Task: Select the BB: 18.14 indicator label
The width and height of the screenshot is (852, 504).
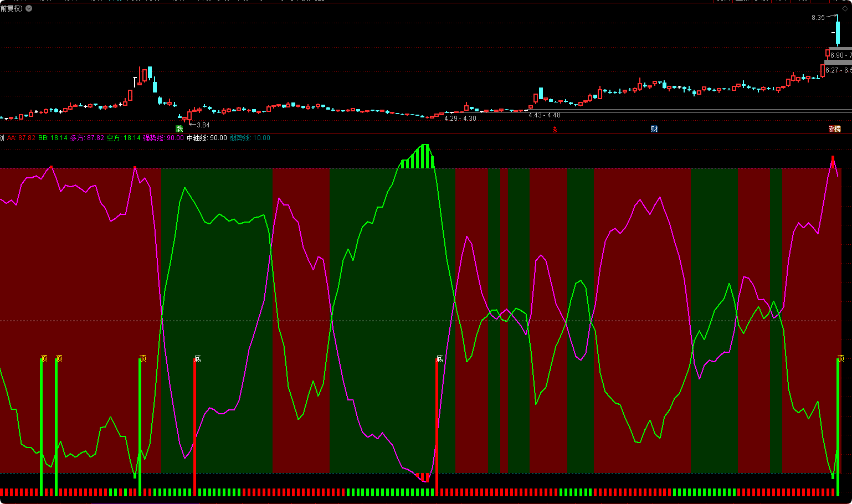Action: click(x=53, y=138)
